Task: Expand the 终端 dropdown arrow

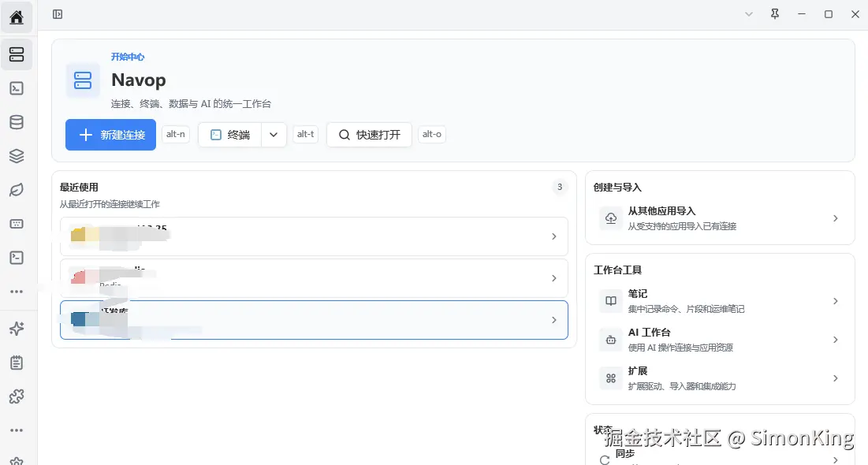Action: [x=274, y=135]
